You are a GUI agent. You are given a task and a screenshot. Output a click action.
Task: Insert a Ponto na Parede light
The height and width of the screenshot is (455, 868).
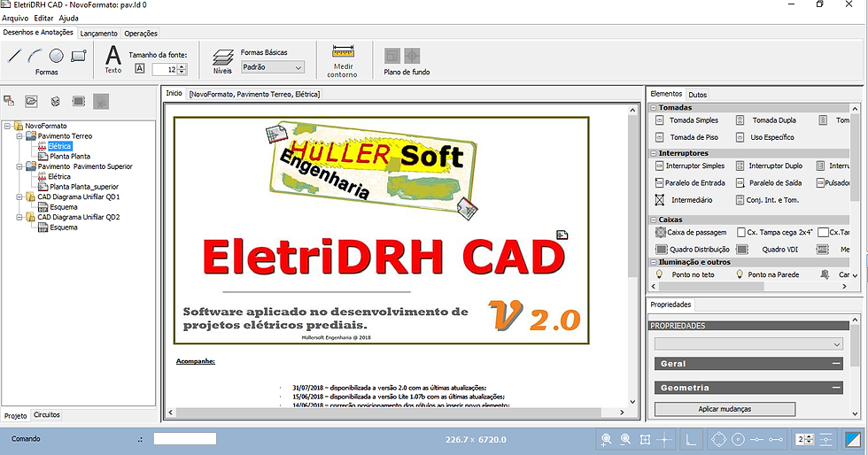point(768,274)
